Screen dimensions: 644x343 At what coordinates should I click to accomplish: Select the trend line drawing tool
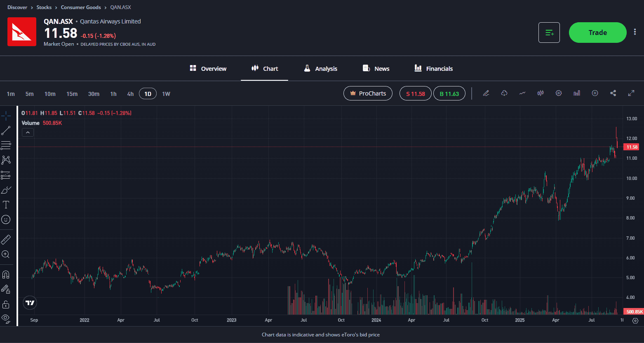6,131
